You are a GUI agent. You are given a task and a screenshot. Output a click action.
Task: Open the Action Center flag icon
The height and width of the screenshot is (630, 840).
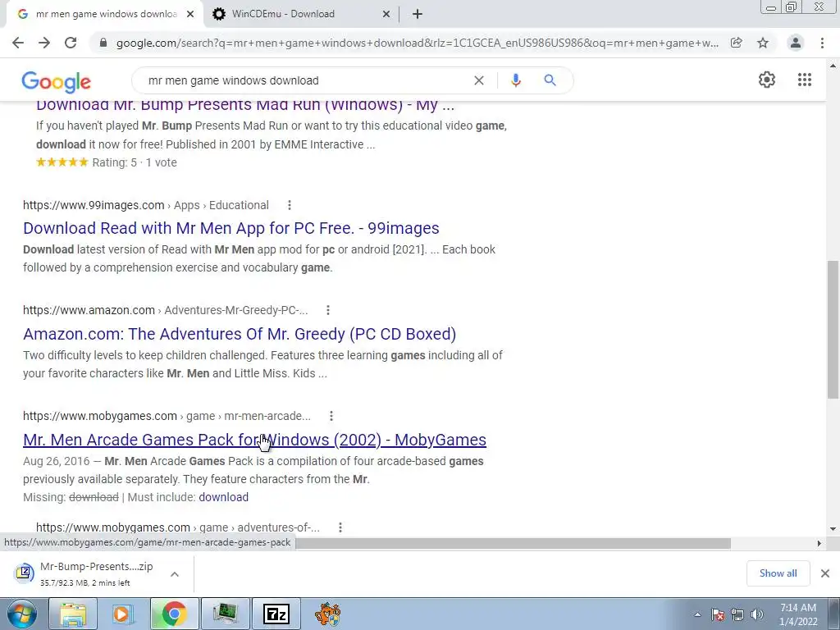pyautogui.click(x=718, y=614)
